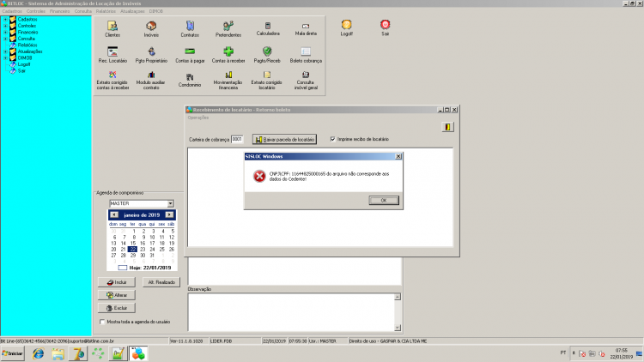The height and width of the screenshot is (362, 644).
Task: Open the Consulta menu
Action: tap(82, 11)
